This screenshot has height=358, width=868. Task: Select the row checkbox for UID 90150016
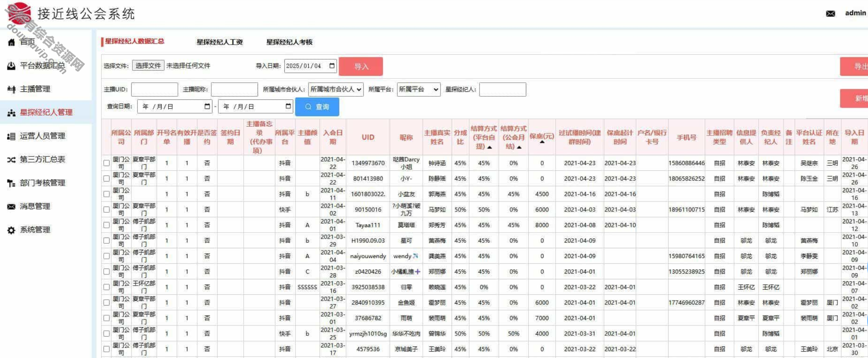pos(106,210)
